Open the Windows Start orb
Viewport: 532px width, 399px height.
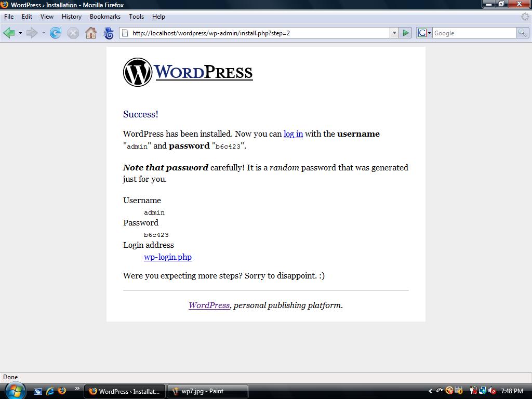click(x=15, y=390)
